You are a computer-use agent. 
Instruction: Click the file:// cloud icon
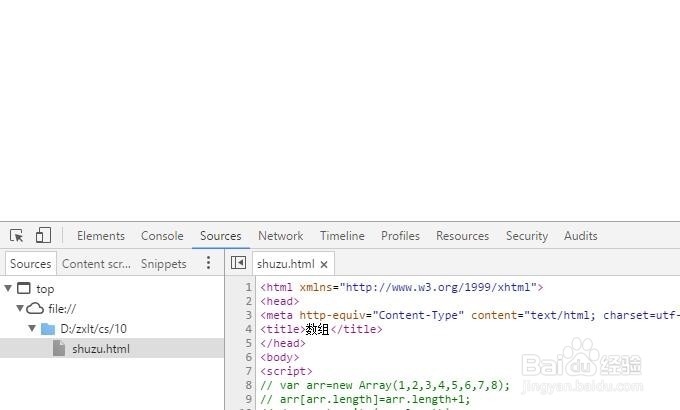(x=35, y=308)
